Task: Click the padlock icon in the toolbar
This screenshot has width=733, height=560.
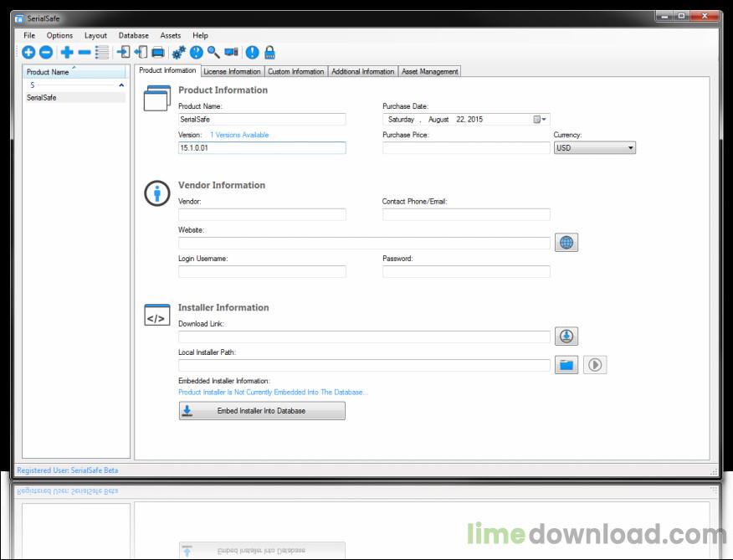Action: 270,53
